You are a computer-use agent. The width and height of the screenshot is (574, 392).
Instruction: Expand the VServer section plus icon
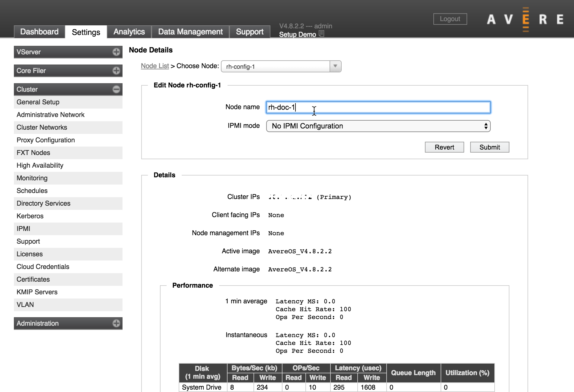(116, 52)
